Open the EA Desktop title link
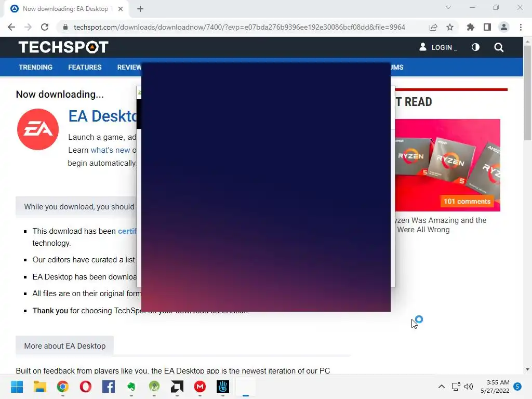Screen dimensions: 532x399 [102, 116]
